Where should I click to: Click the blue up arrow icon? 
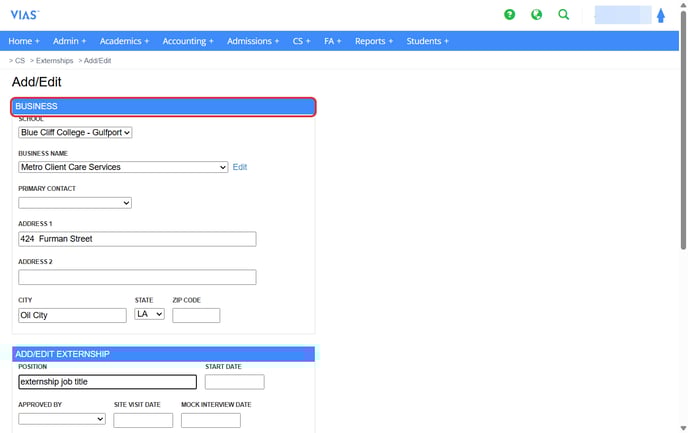pyautogui.click(x=661, y=16)
